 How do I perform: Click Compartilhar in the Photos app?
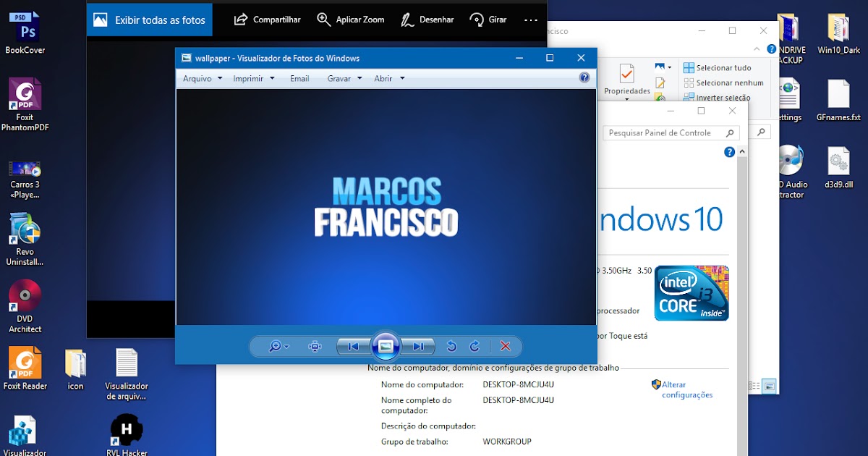(267, 20)
